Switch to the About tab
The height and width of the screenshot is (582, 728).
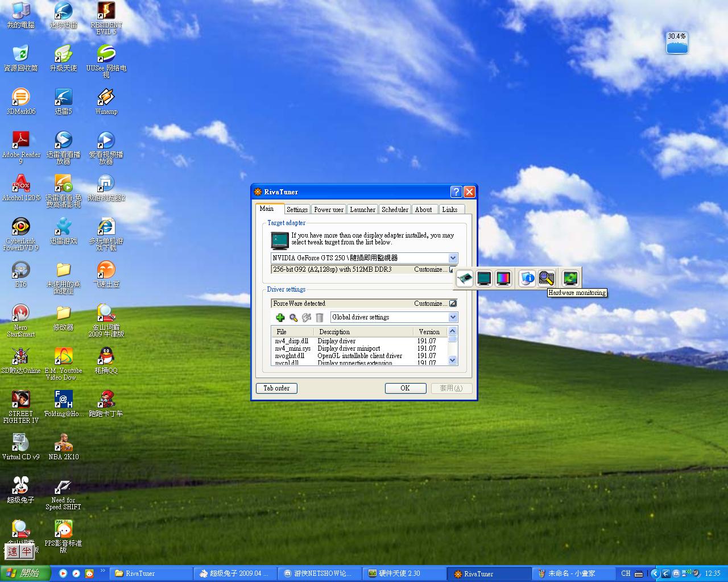click(x=424, y=210)
